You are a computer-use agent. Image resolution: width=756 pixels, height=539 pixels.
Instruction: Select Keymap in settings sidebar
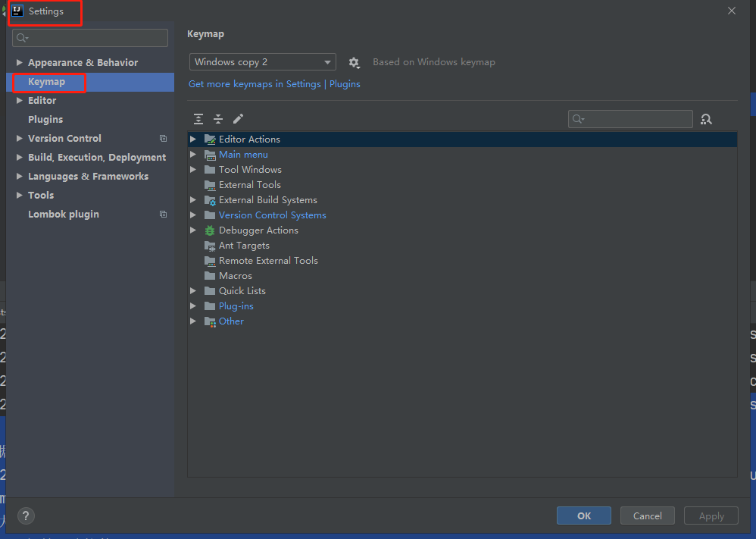click(48, 81)
